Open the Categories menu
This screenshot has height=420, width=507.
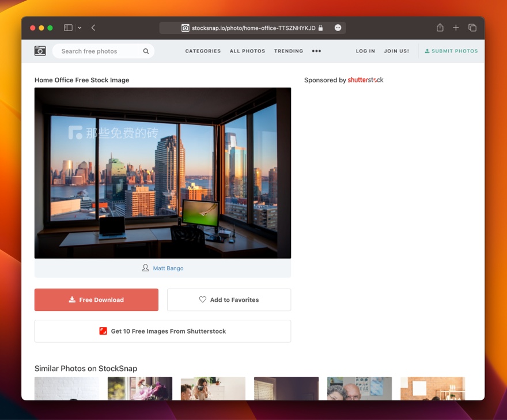203,51
